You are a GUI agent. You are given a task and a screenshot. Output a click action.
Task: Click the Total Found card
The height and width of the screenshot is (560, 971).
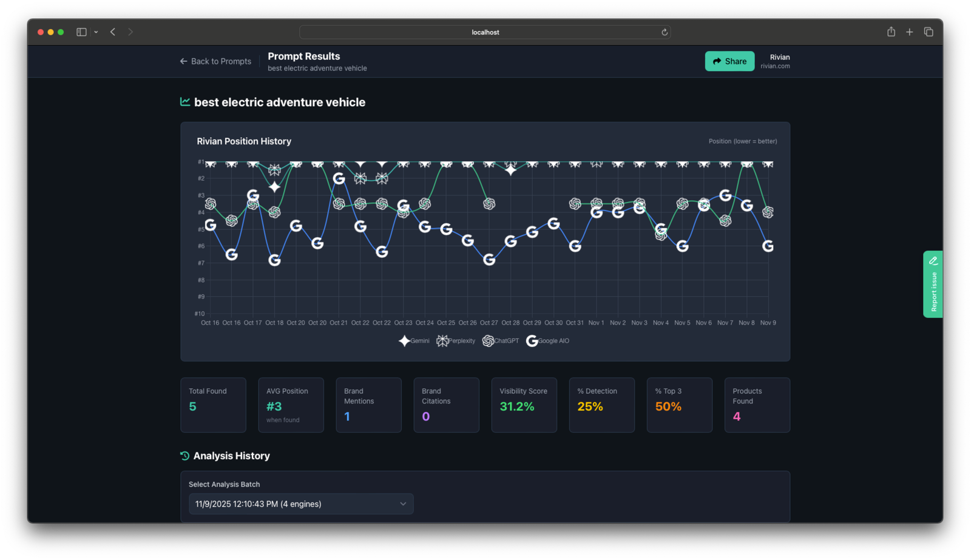213,405
